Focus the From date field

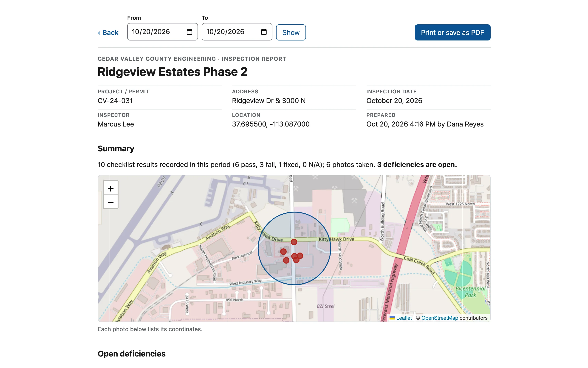pyautogui.click(x=162, y=32)
